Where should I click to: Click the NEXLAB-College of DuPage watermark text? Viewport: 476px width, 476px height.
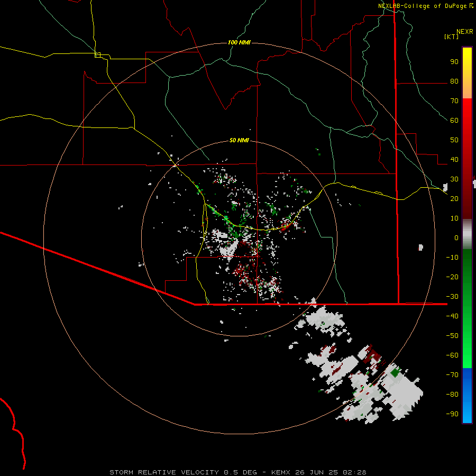click(x=426, y=6)
